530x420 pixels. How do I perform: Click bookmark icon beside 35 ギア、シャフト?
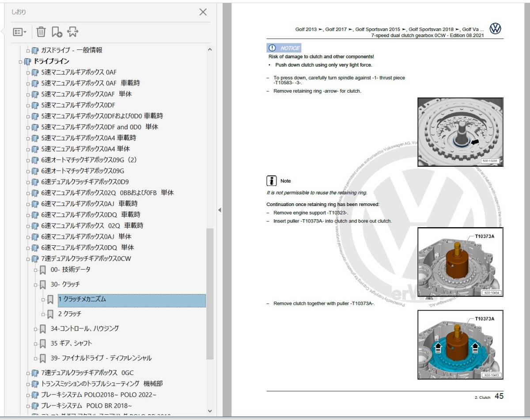(x=42, y=344)
